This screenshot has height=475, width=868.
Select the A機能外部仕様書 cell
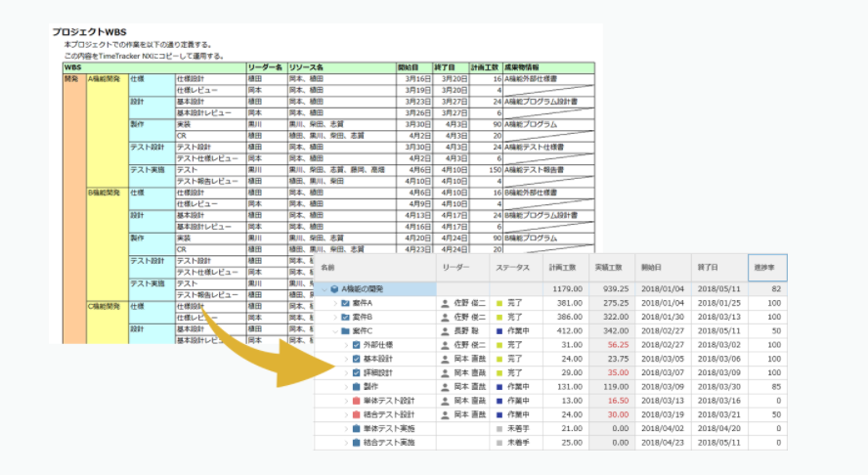click(x=548, y=79)
